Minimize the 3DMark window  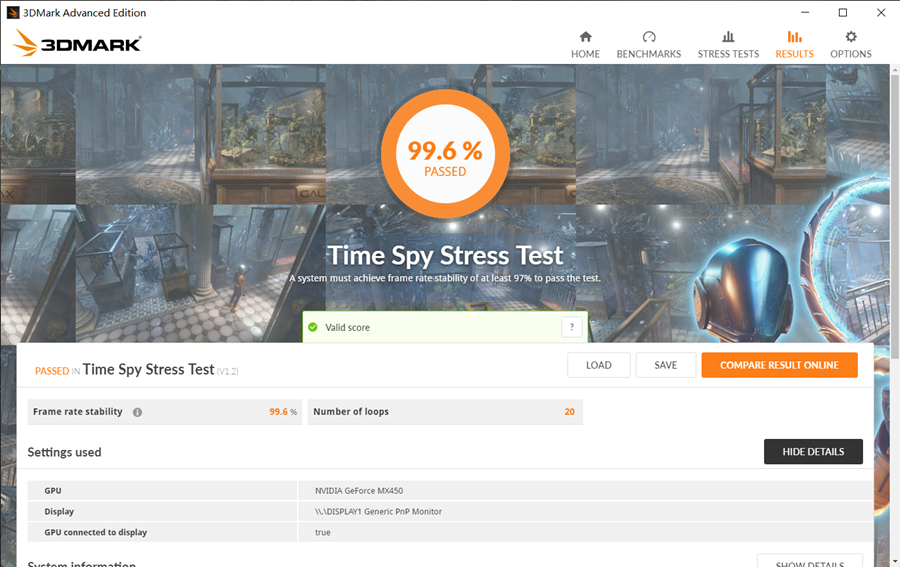pos(805,13)
